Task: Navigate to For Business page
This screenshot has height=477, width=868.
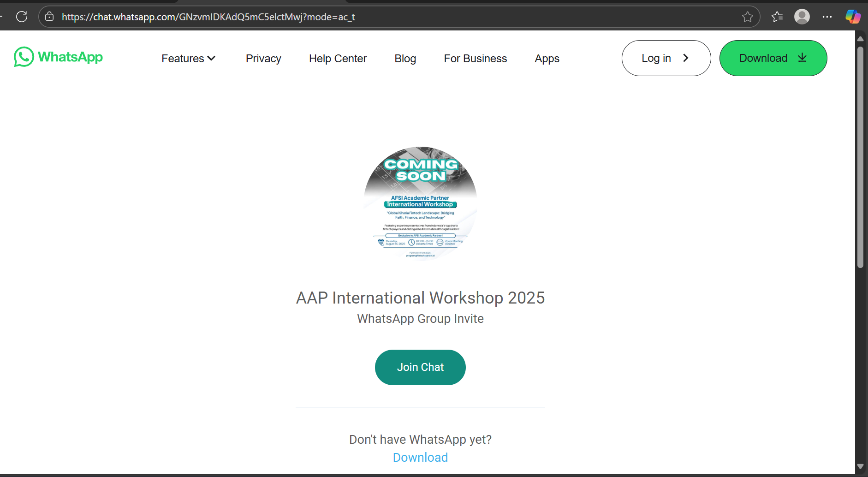Action: pos(475,59)
